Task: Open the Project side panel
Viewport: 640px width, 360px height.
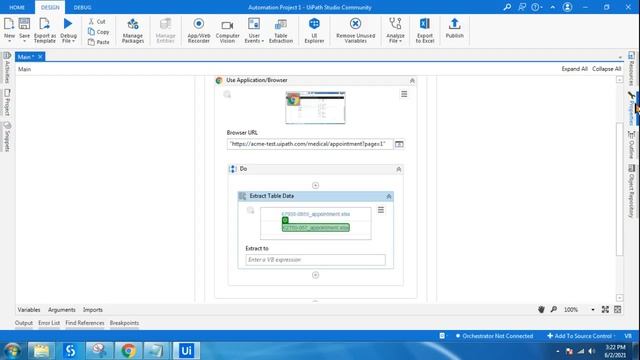Action: pos(7,102)
